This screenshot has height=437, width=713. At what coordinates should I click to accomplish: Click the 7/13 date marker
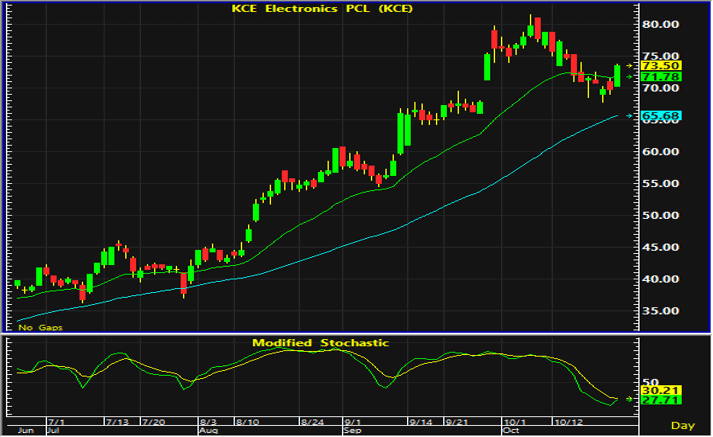[x=117, y=422]
